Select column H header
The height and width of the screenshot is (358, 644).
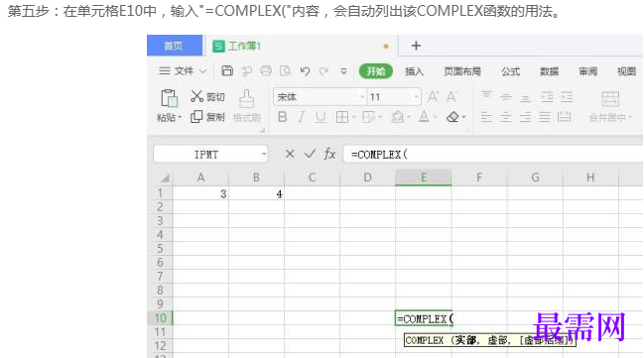590,178
